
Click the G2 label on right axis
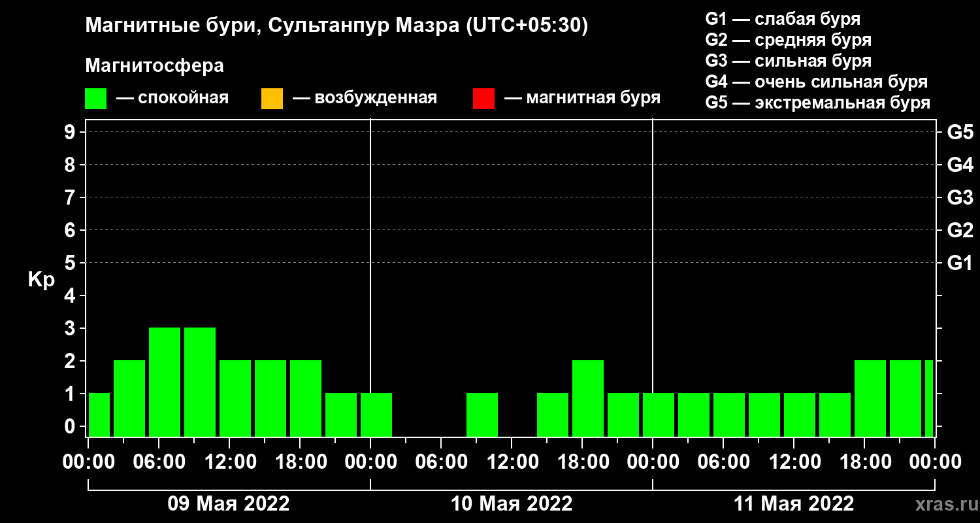coord(960,230)
